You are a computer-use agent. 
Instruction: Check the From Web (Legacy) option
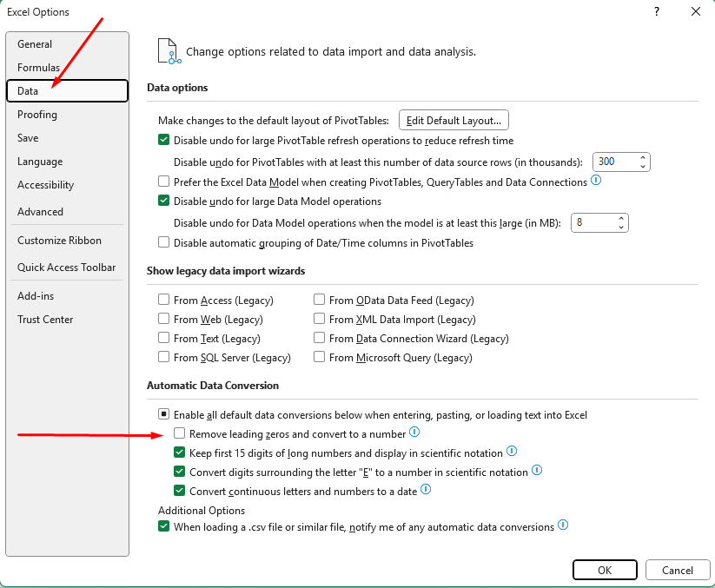coord(163,320)
